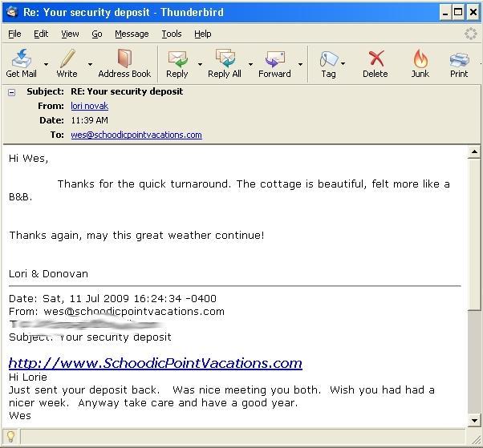
Task: Click the Forward message icon
Action: [x=274, y=59]
